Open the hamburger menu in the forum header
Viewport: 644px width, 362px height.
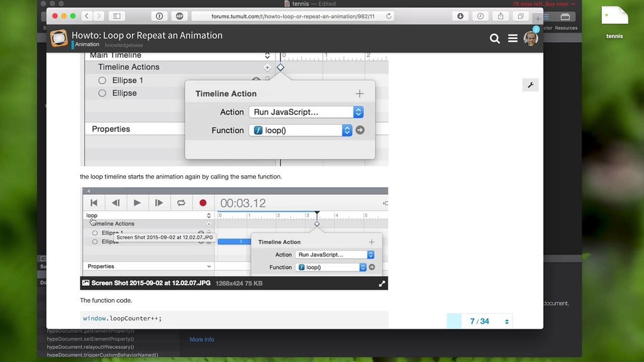[x=513, y=38]
